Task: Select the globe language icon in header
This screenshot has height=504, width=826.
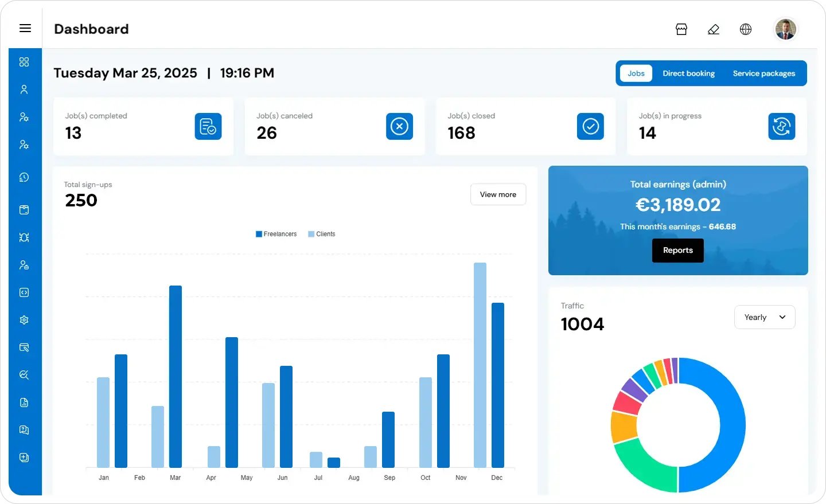Action: 746,29
